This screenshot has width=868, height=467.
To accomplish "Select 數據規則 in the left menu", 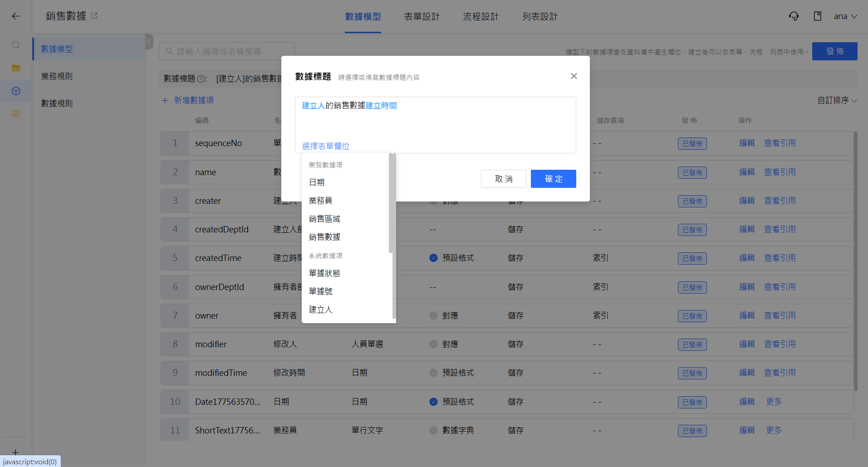I will coord(89,103).
